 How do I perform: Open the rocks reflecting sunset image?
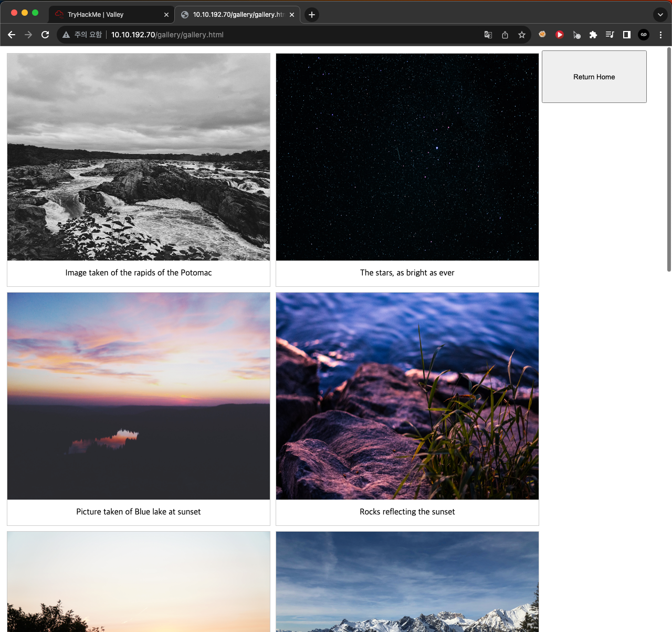point(407,396)
